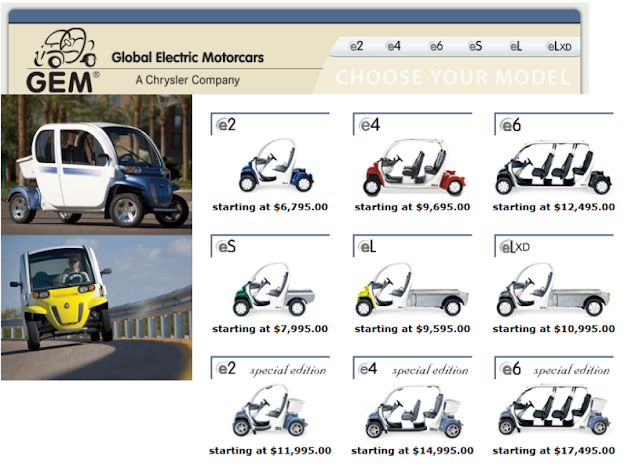Select the e4 special edition vehicle image

[x=414, y=412]
